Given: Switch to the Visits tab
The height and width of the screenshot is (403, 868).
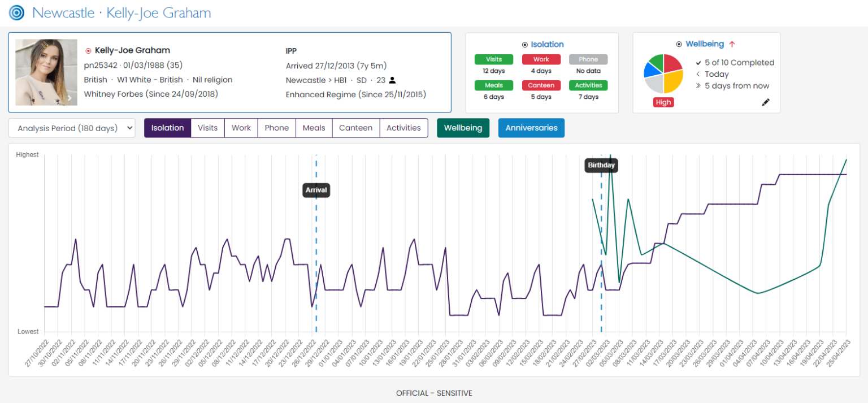Looking at the screenshot, I should [207, 128].
